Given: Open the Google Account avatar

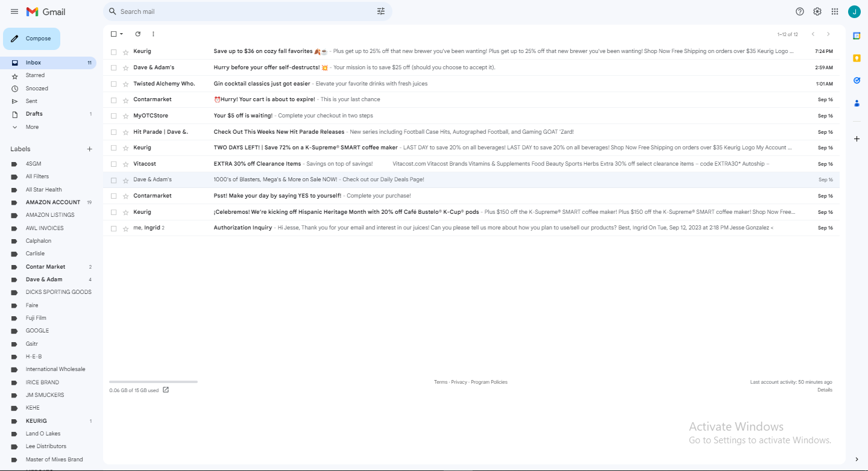Looking at the screenshot, I should point(854,11).
